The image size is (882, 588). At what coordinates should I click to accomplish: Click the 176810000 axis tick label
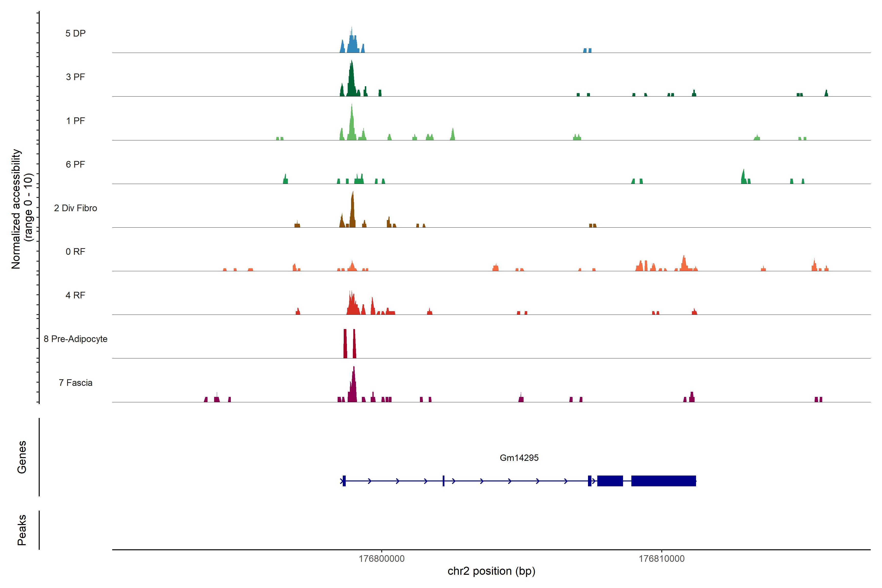click(661, 558)
